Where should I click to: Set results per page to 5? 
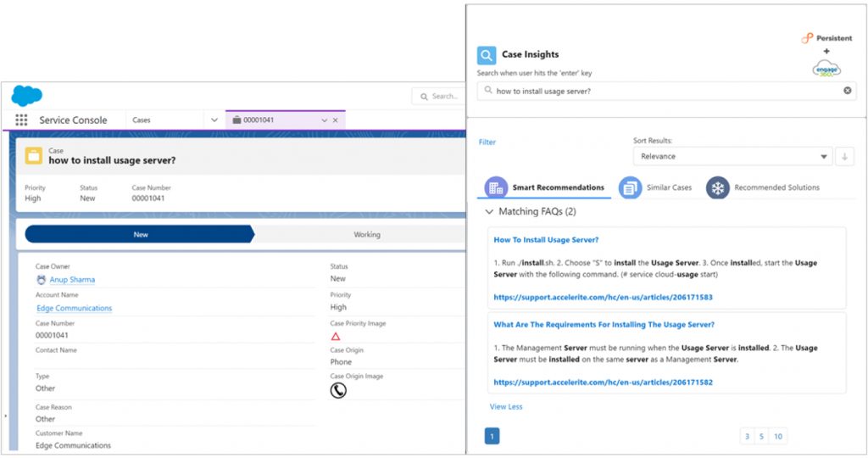pyautogui.click(x=761, y=437)
